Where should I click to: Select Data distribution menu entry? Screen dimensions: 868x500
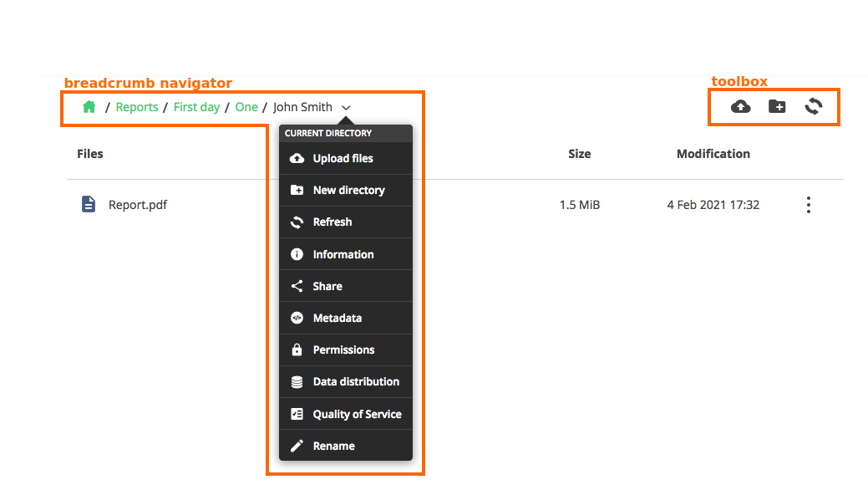pyautogui.click(x=346, y=382)
